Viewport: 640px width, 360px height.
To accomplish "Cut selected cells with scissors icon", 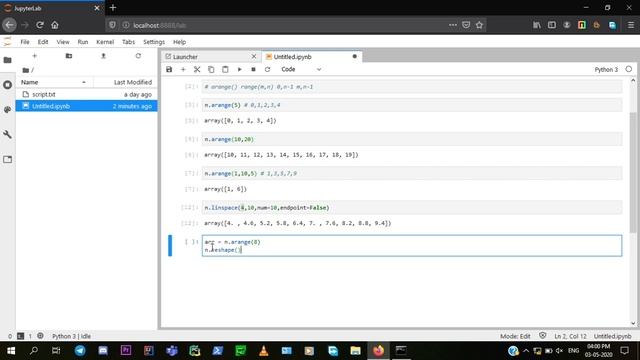I will (197, 69).
